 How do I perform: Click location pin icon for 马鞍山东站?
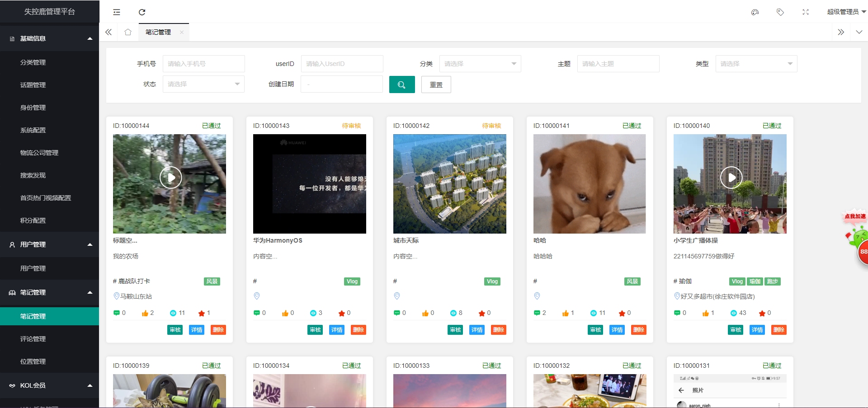coord(116,296)
